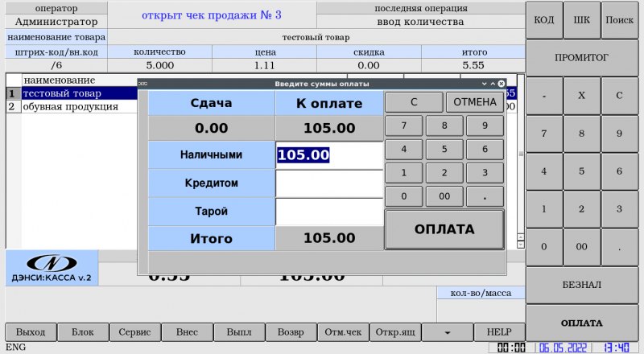This screenshot has height=354, width=644.
Task: Click receipt list scrollbar down arrow
Action: [x=520, y=245]
